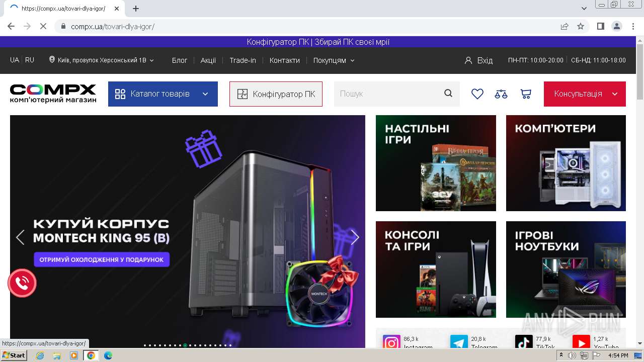The image size is (644, 362).
Task: Open the browser side panel icon
Action: pos(600,26)
